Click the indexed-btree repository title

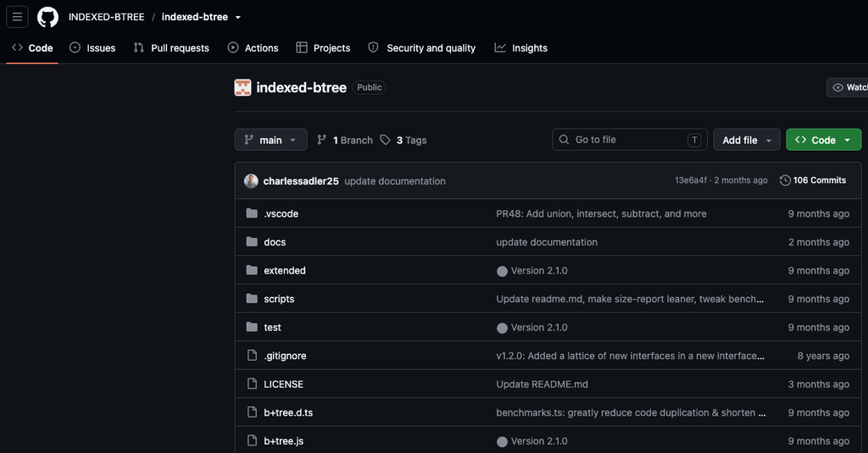[301, 87]
